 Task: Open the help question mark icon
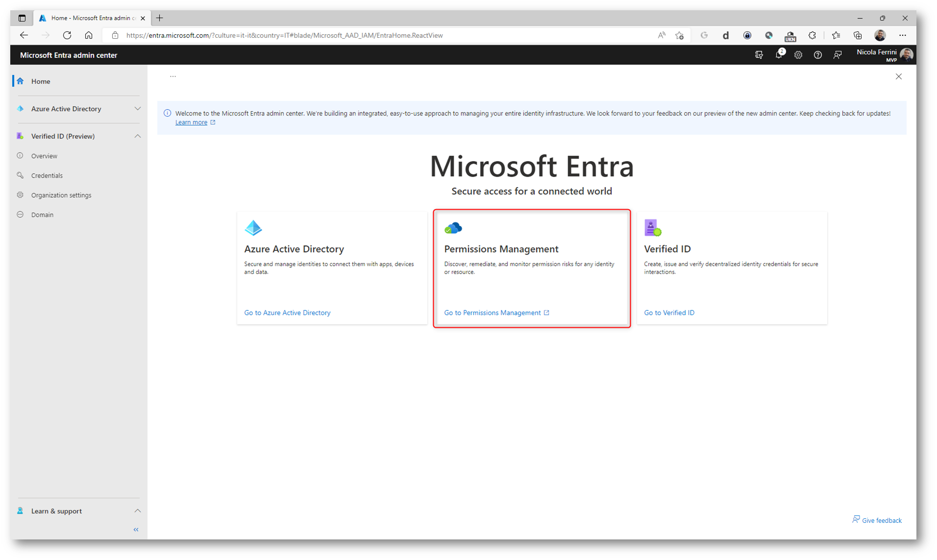coord(817,55)
